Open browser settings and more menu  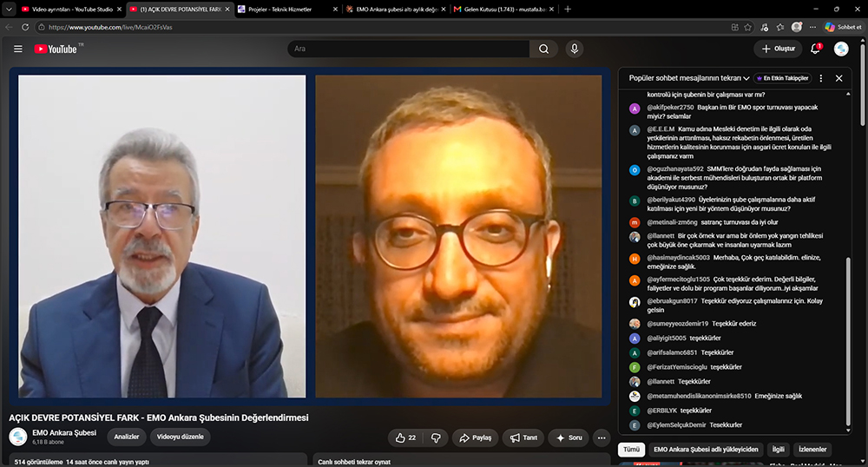[x=812, y=27]
